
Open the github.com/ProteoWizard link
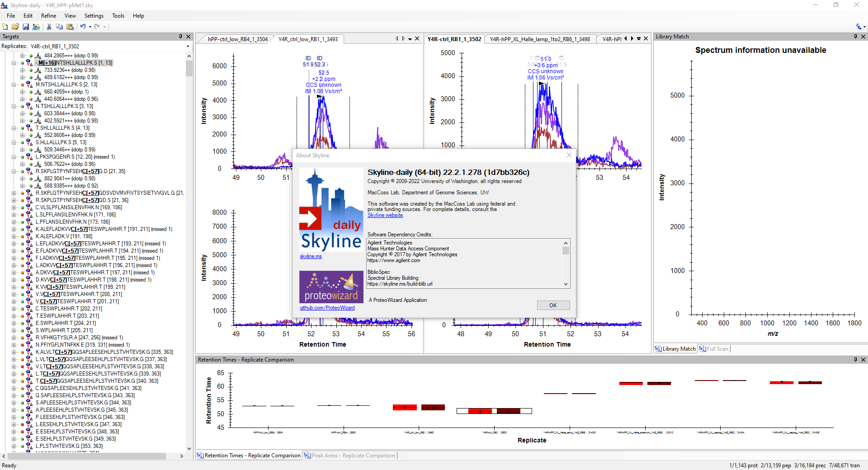point(327,308)
